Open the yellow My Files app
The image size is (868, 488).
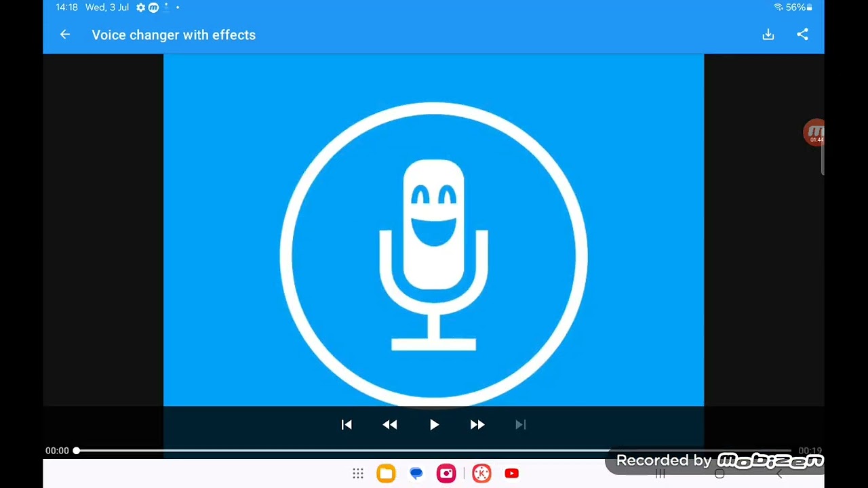(386, 474)
